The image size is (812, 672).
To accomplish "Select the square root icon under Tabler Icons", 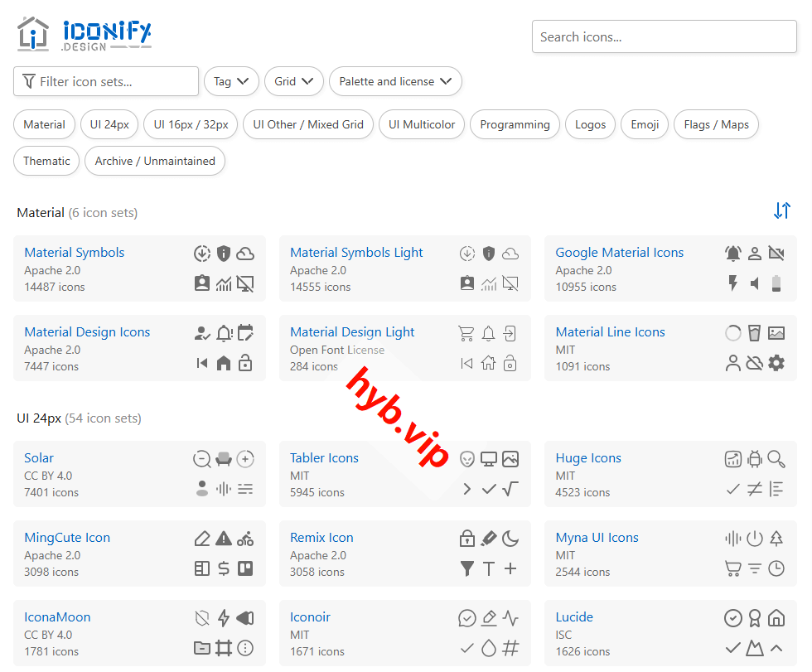I will pyautogui.click(x=510, y=489).
